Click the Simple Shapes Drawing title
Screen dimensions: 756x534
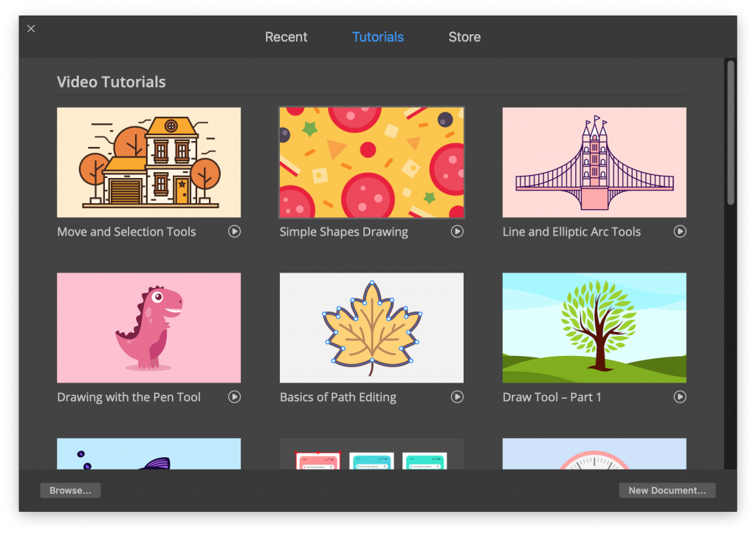coord(344,232)
